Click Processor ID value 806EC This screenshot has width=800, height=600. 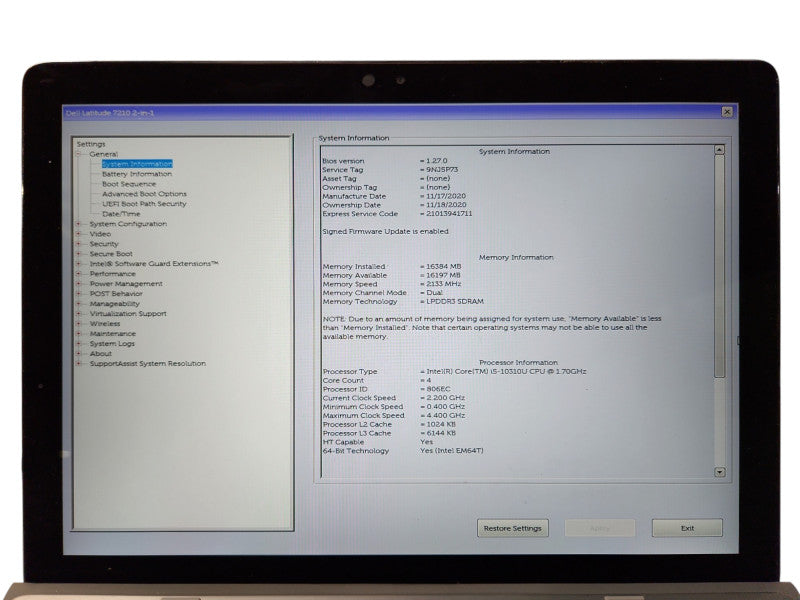(438, 389)
